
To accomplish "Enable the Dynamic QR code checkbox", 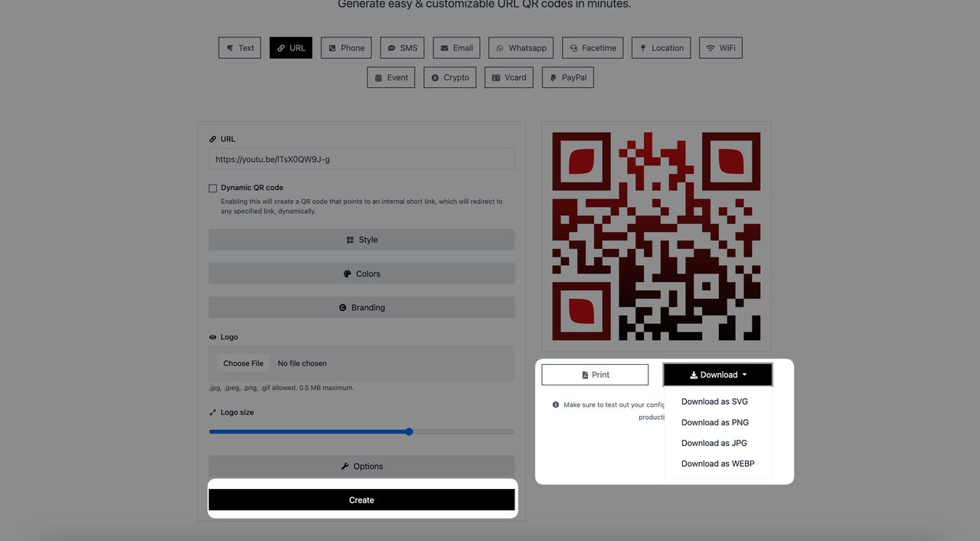I will point(213,188).
